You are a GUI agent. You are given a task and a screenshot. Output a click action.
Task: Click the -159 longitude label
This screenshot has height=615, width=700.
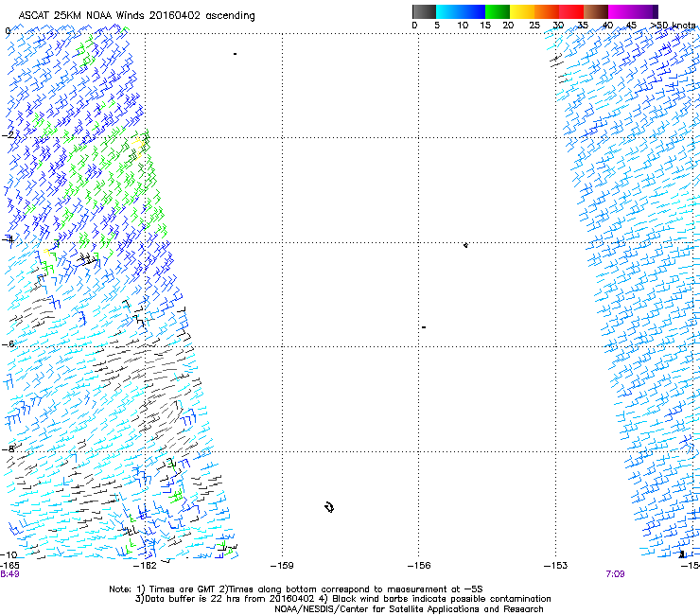(282, 566)
